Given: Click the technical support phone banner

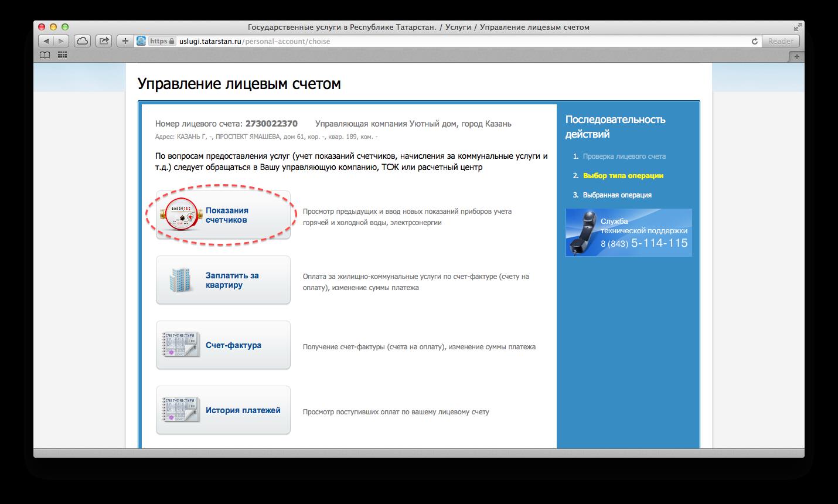Looking at the screenshot, I should coord(628,233).
